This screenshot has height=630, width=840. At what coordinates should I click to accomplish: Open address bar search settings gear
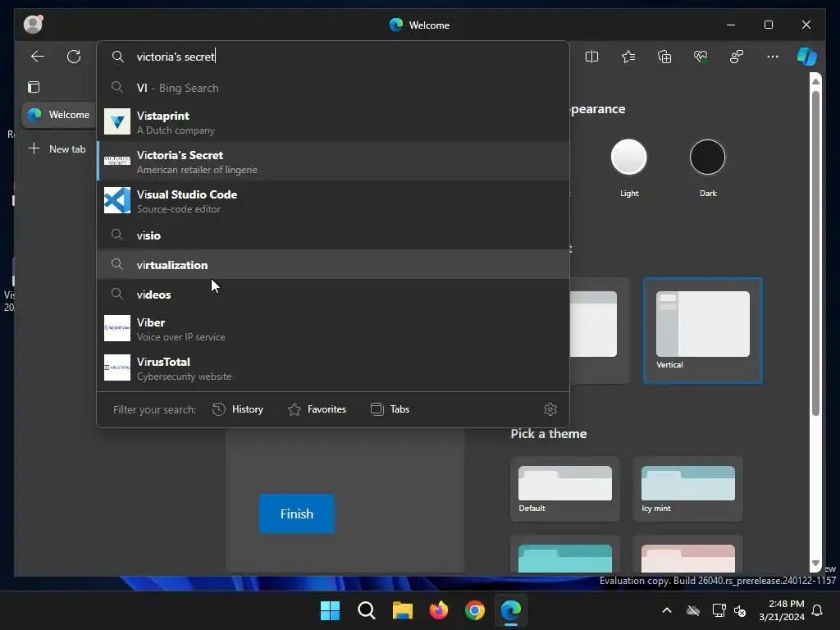(x=550, y=409)
